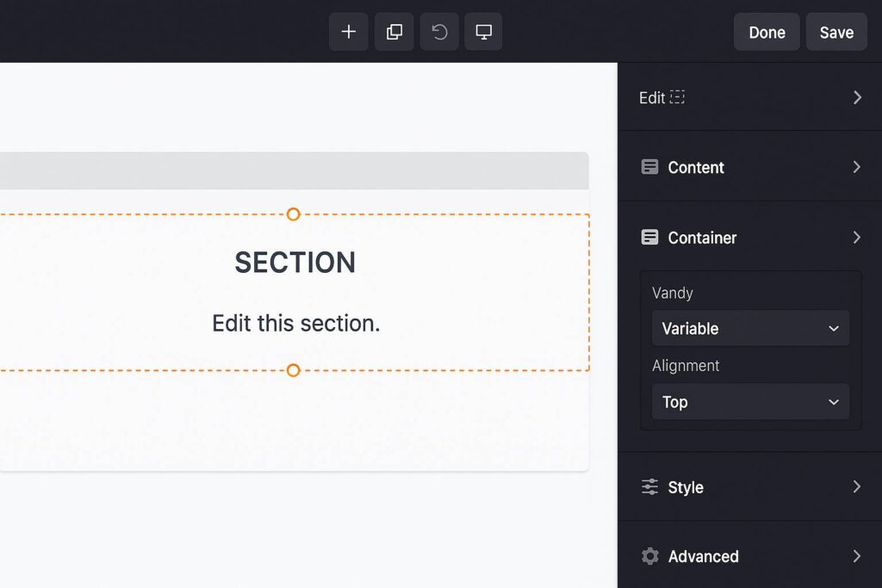This screenshot has width=882, height=588.
Task: Click the desktop preview monitor icon
Action: 484,32
